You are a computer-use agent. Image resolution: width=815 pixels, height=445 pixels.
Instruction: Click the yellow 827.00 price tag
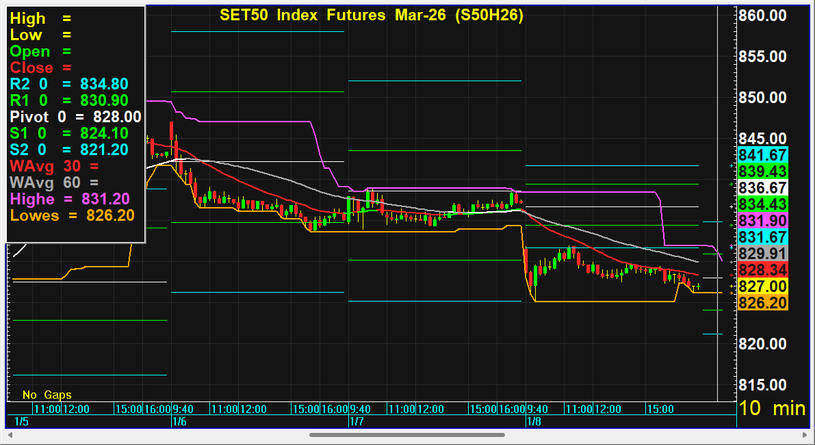click(762, 286)
